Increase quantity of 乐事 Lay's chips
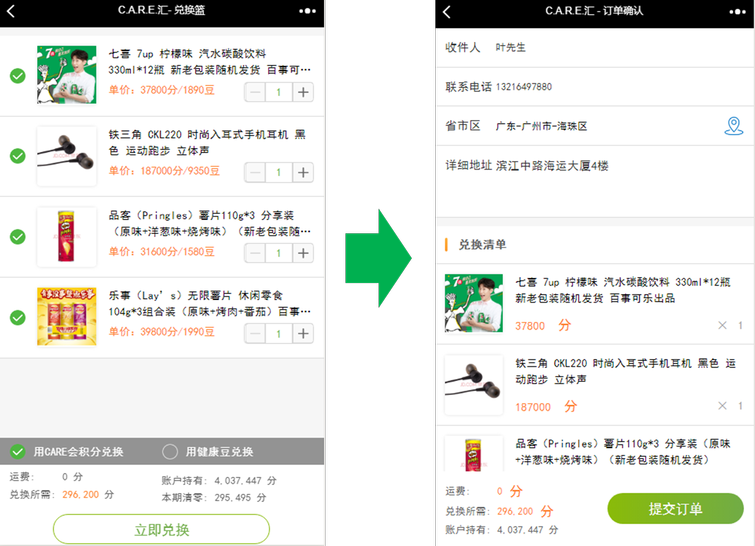 click(x=303, y=333)
